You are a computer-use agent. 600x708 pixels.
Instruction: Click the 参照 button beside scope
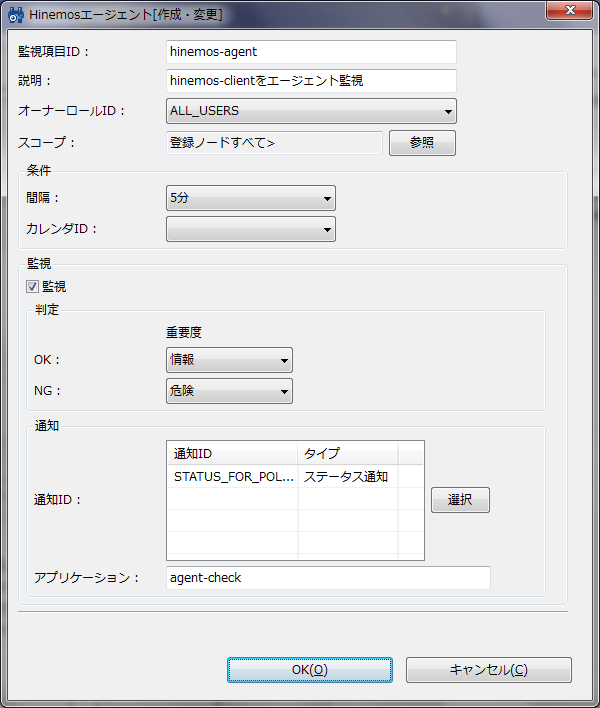(422, 143)
